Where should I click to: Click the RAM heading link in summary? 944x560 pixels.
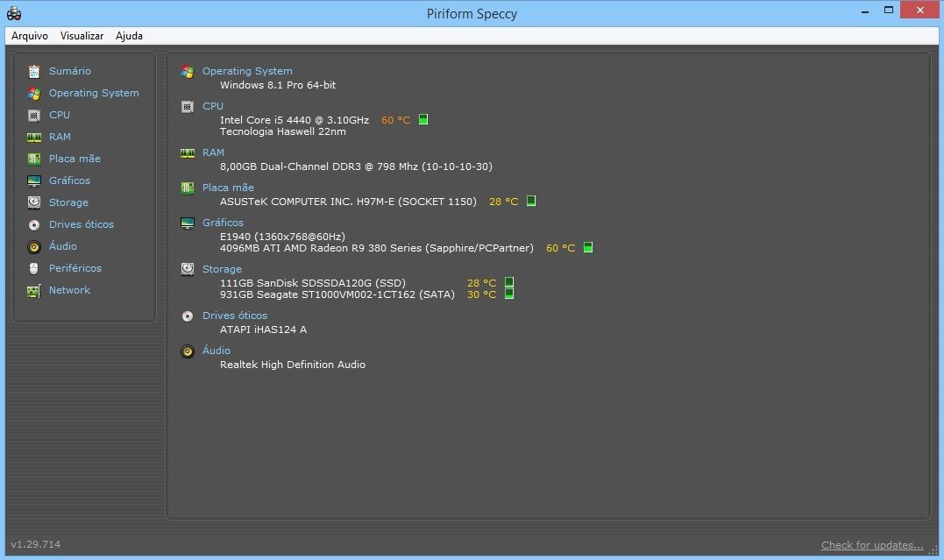(x=213, y=152)
